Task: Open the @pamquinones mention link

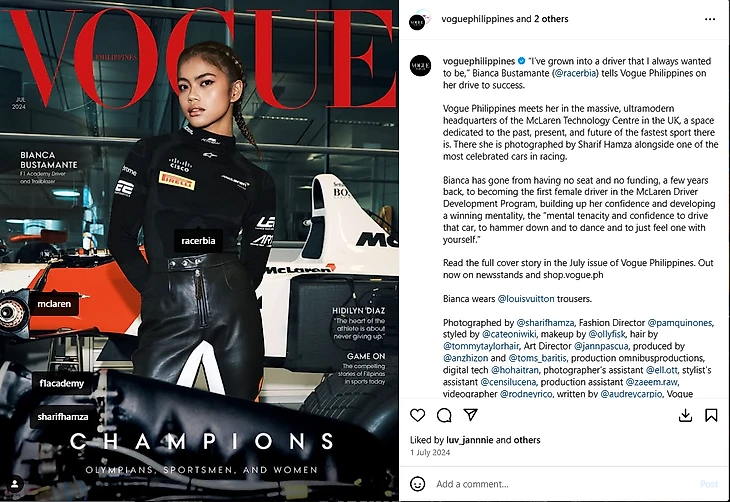Action: (x=680, y=322)
